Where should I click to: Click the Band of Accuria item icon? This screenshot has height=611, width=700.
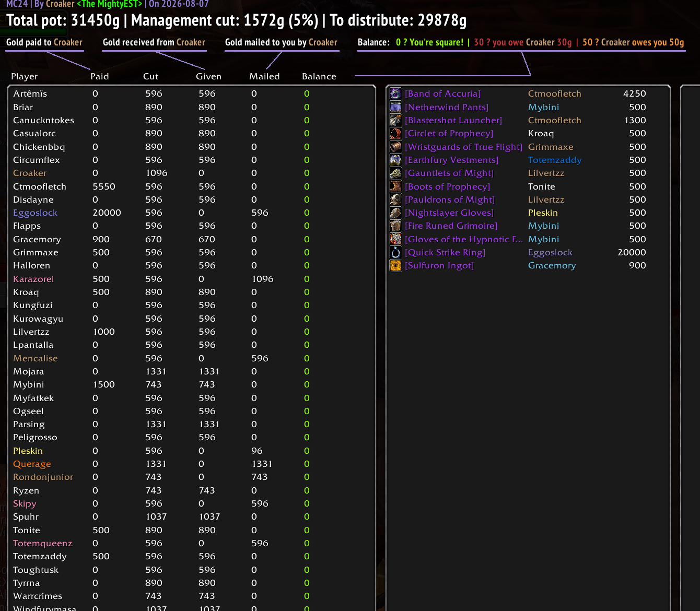tap(396, 93)
